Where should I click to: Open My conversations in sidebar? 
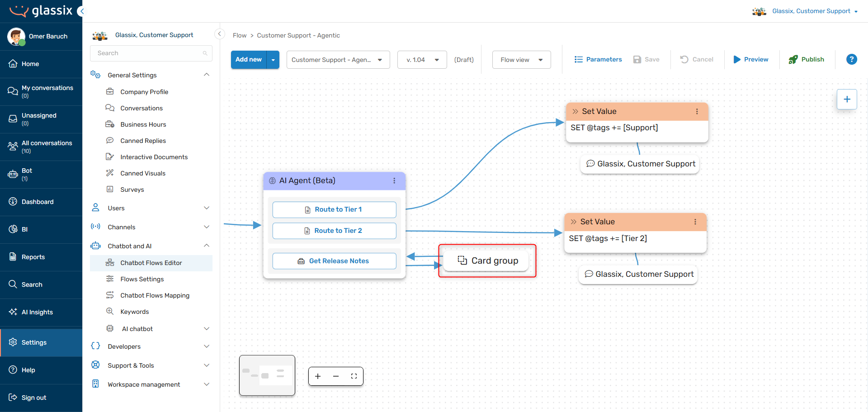(x=41, y=91)
